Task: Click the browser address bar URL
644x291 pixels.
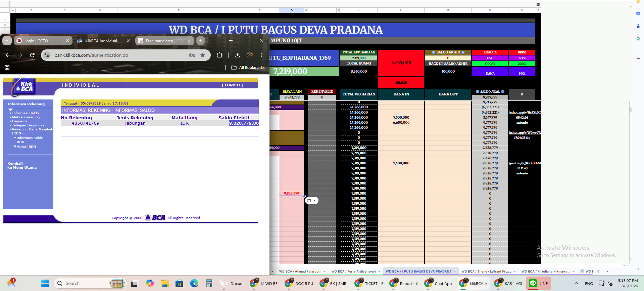Action: (91, 55)
